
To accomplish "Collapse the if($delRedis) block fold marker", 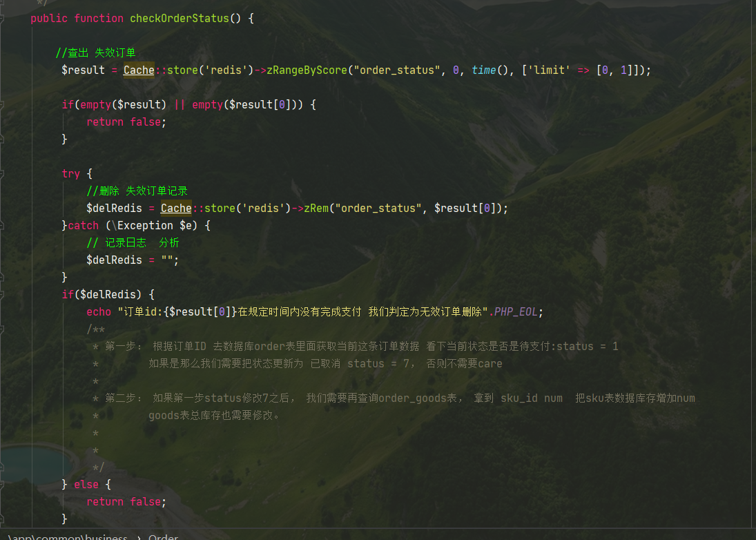I will (1, 295).
